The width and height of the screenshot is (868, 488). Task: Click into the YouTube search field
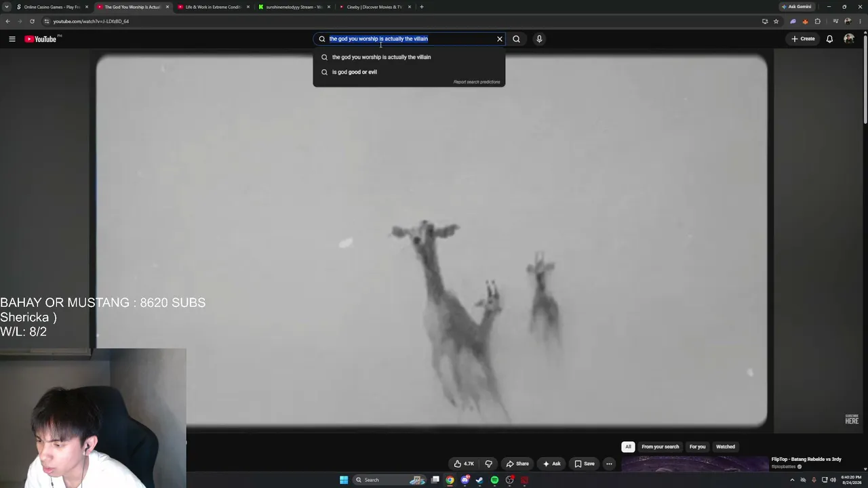point(409,39)
